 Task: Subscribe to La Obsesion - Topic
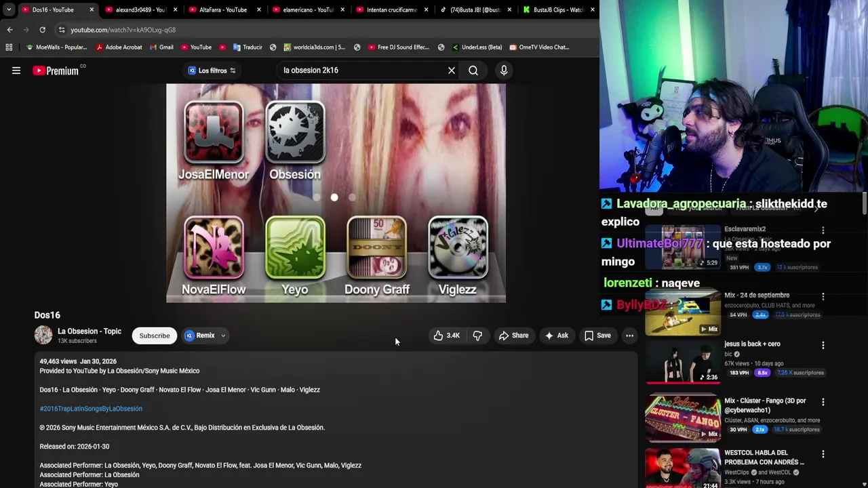155,335
